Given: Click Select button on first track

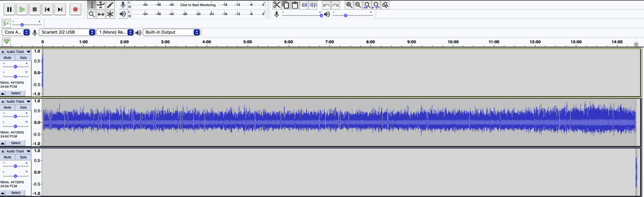Looking at the screenshot, I should coord(16,93).
